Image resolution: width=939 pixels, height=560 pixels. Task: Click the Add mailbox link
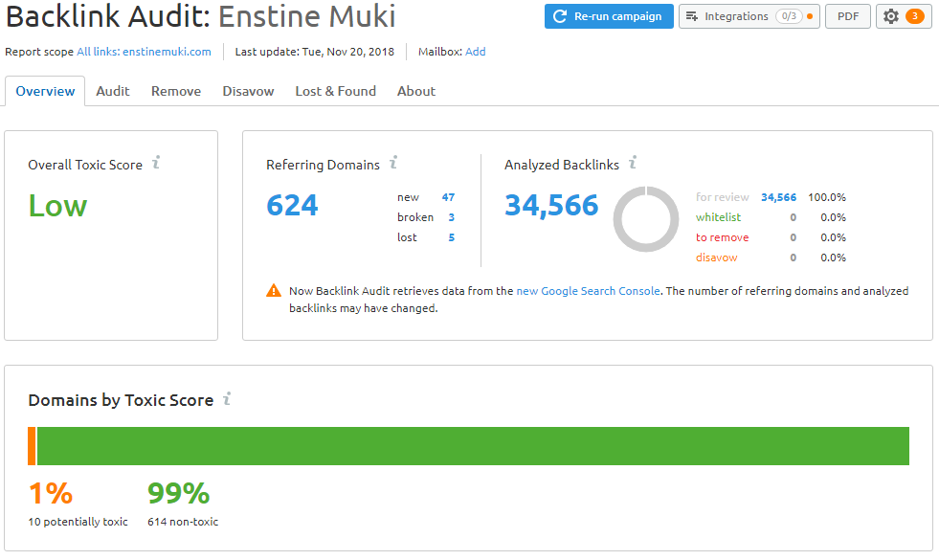pyautogui.click(x=476, y=52)
